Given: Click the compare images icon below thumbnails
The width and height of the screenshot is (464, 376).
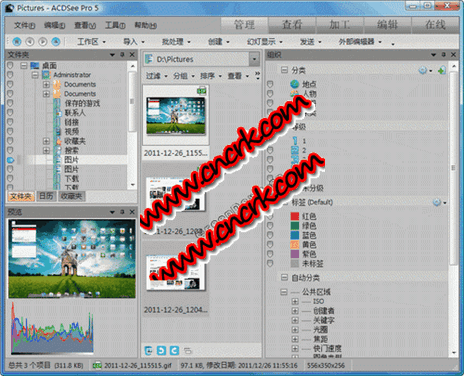Looking at the screenshot, I should pos(188,351).
